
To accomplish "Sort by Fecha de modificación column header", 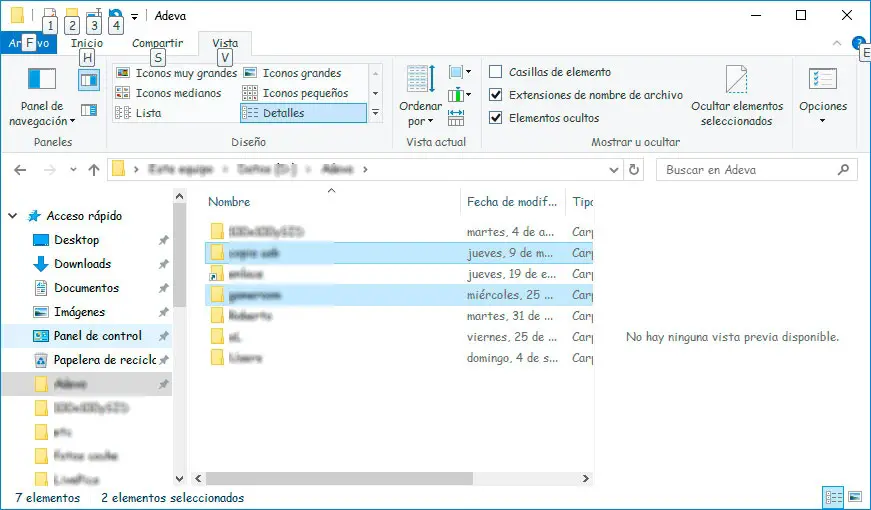I will (512, 202).
